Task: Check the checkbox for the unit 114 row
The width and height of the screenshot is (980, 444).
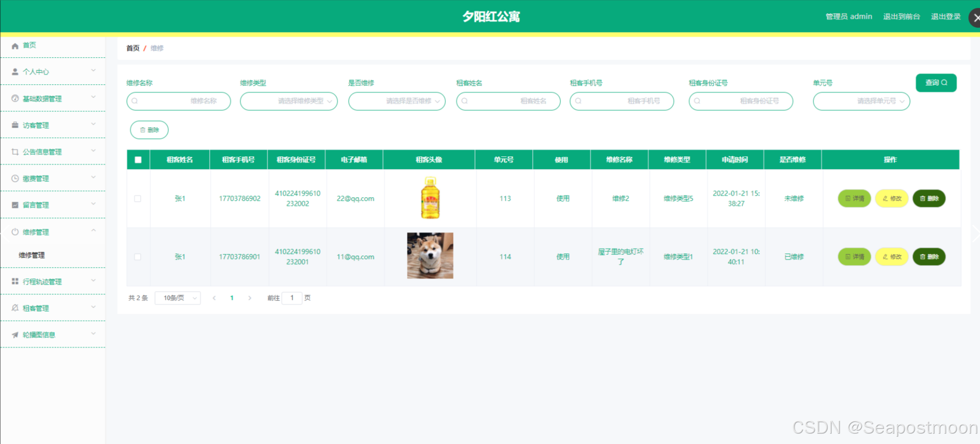Action: click(x=138, y=257)
